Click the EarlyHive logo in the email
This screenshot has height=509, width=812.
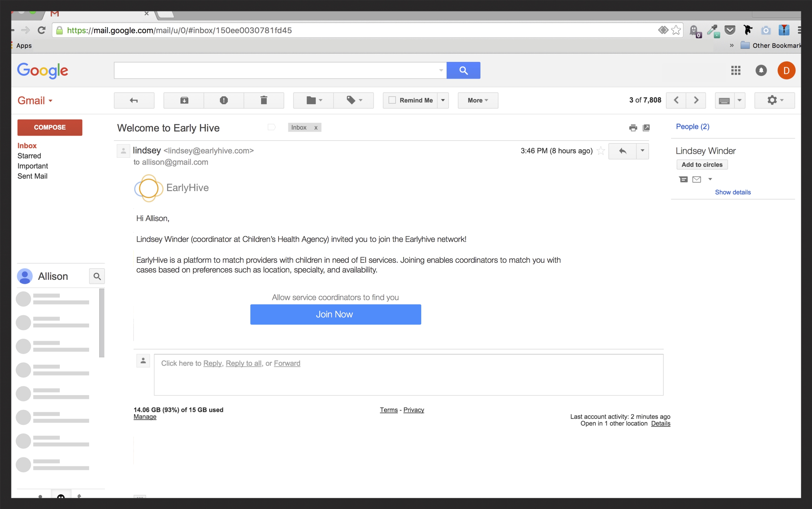171,188
